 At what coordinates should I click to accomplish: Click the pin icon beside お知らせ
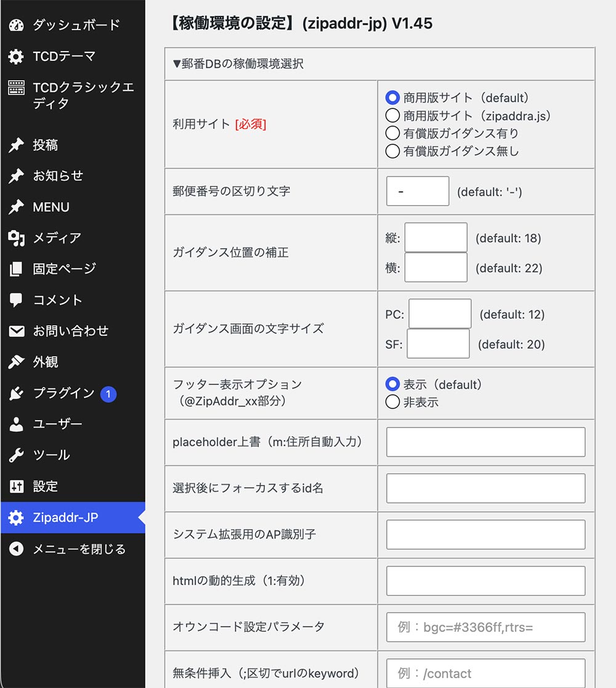[x=16, y=176]
